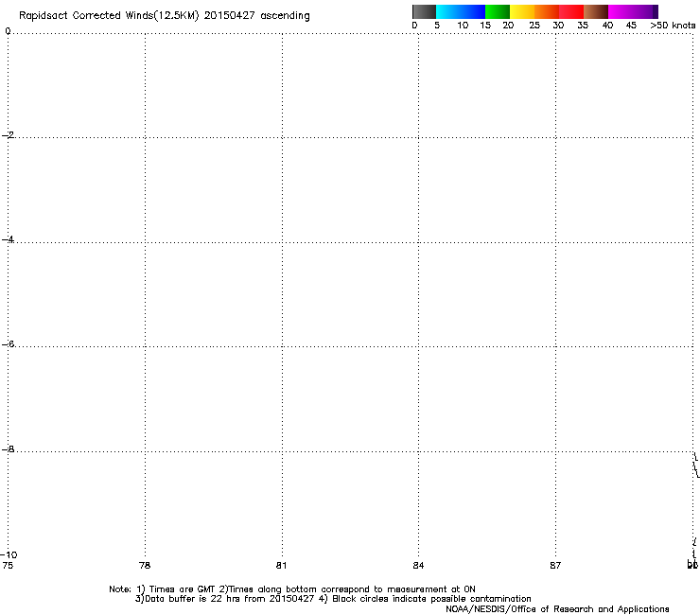This screenshot has height=615, width=700.
Task: Click the legend scale label '35'
Action: (583, 26)
